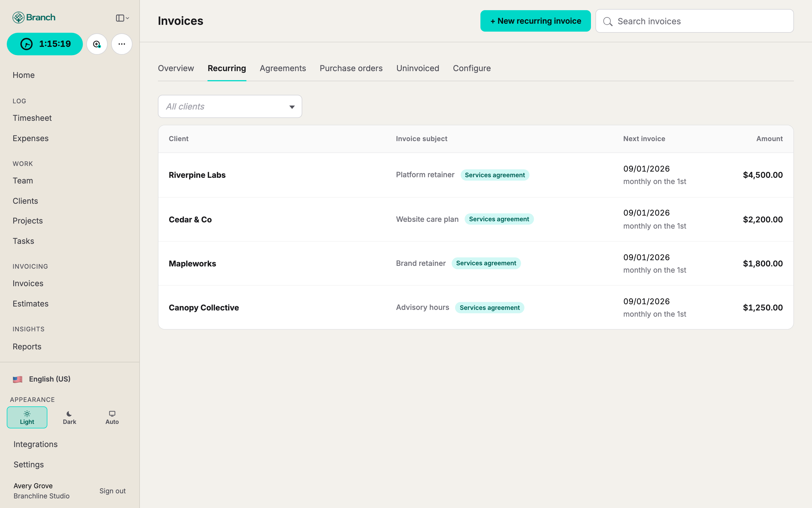Open Projects in the sidebar

click(28, 221)
